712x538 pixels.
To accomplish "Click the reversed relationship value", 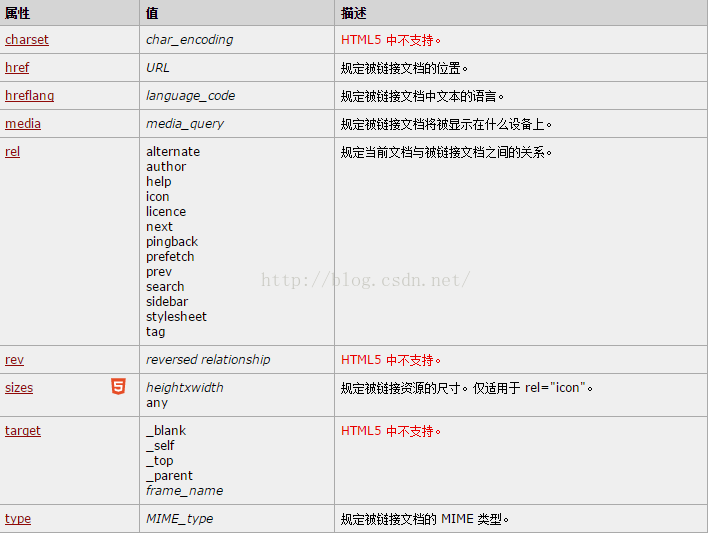I will pyautogui.click(x=208, y=360).
